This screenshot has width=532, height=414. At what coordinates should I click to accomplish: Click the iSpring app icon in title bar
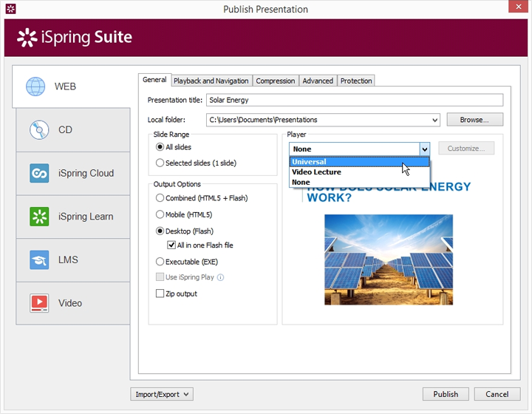pyautogui.click(x=10, y=9)
